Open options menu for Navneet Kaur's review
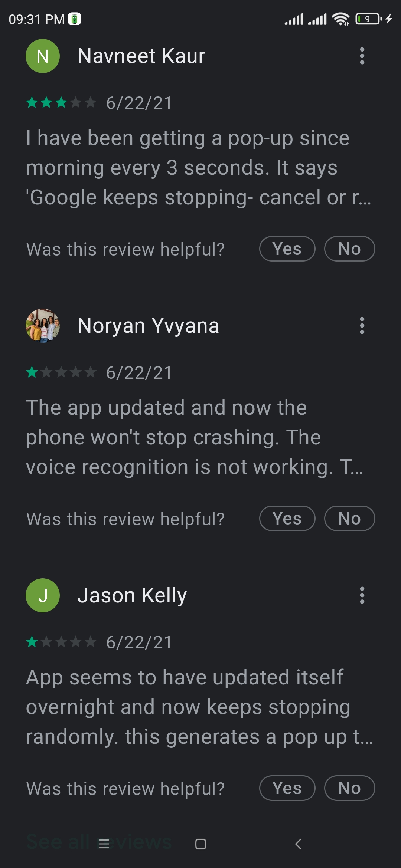This screenshot has width=401, height=868. pyautogui.click(x=362, y=56)
